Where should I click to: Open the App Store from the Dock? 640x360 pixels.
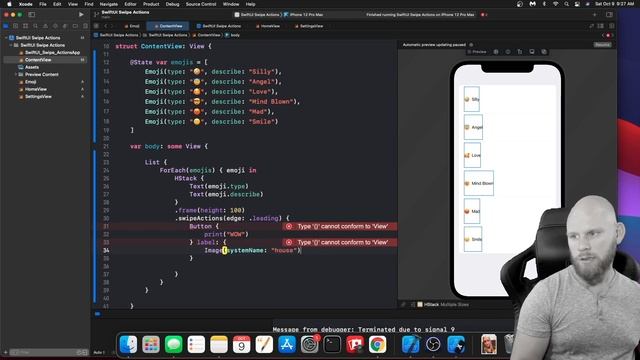tap(287, 344)
